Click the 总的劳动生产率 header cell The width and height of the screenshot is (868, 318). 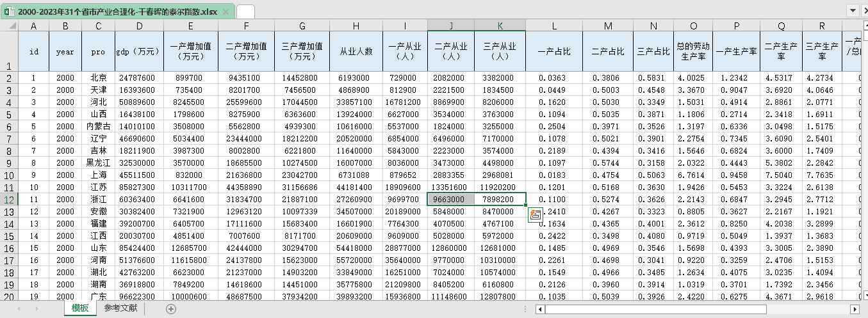[x=693, y=51]
